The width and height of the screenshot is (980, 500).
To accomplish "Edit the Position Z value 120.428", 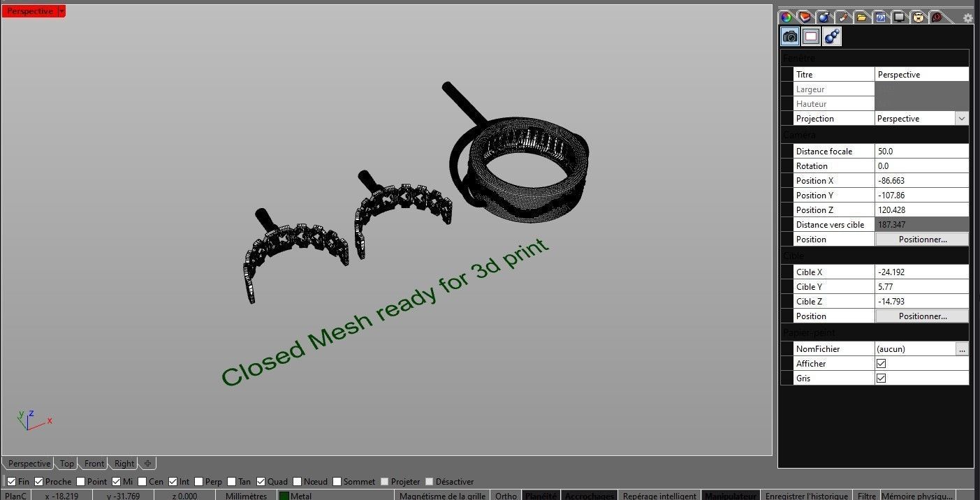I will tap(922, 210).
